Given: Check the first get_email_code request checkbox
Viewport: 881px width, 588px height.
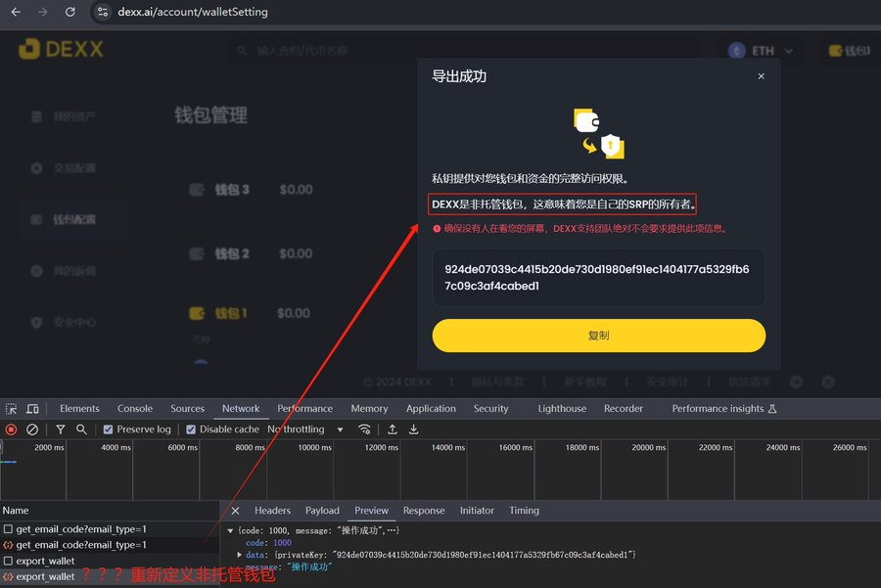Looking at the screenshot, I should [8, 529].
